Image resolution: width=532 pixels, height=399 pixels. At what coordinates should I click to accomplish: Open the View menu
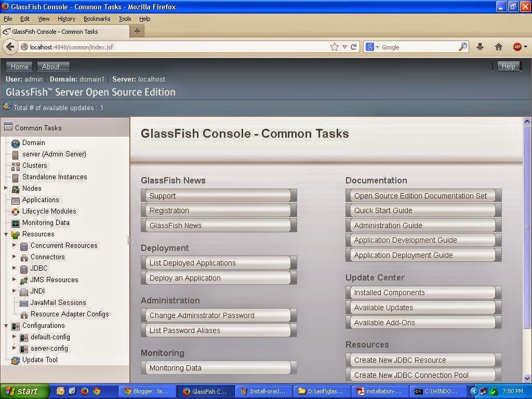click(x=44, y=19)
